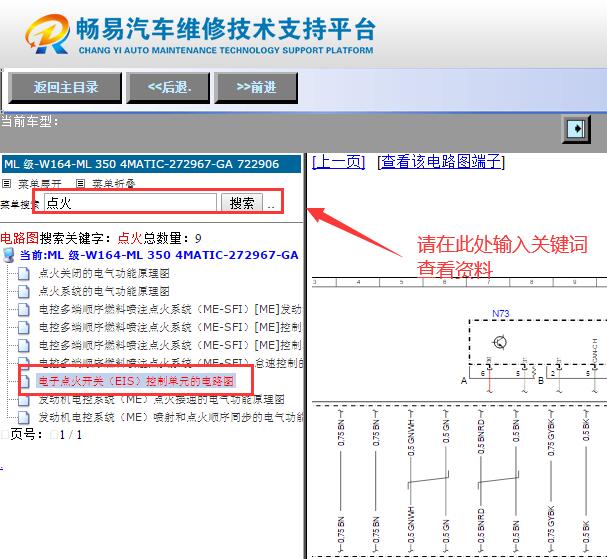This screenshot has width=607, height=559.
Task: Click document icon beside 喷射和点火顺序同步
Action: point(24,417)
